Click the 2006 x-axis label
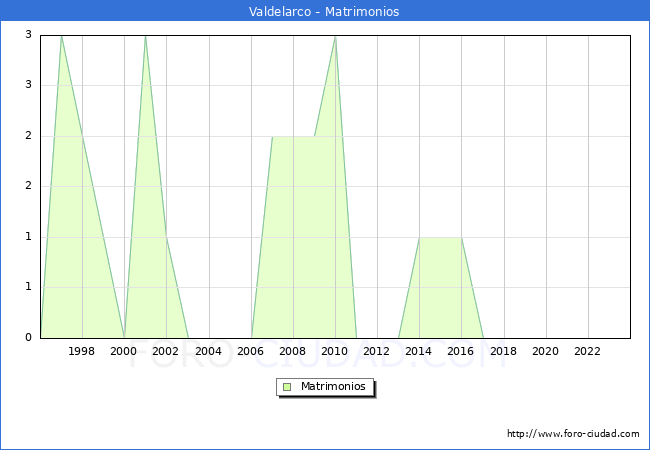Viewport: 650px width, 450px height. 250,351
